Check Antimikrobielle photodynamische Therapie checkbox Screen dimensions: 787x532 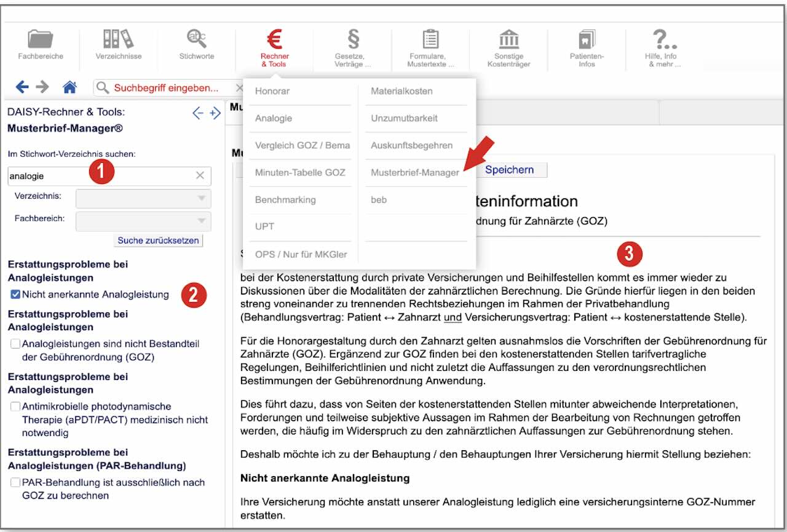(x=15, y=407)
